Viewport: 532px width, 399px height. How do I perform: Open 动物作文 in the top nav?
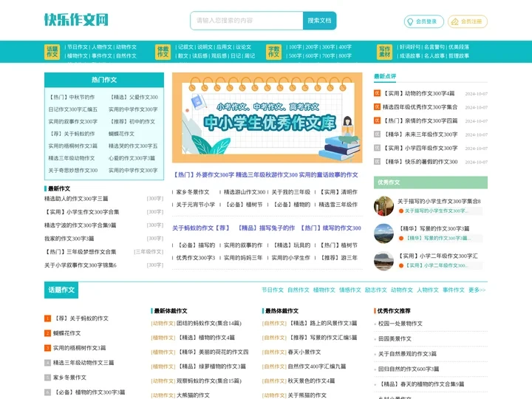[126, 47]
